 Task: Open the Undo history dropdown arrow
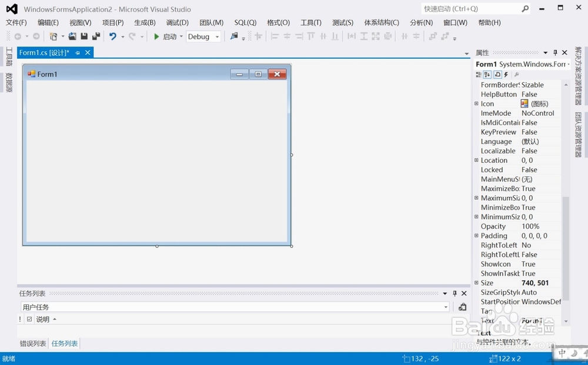pos(123,36)
